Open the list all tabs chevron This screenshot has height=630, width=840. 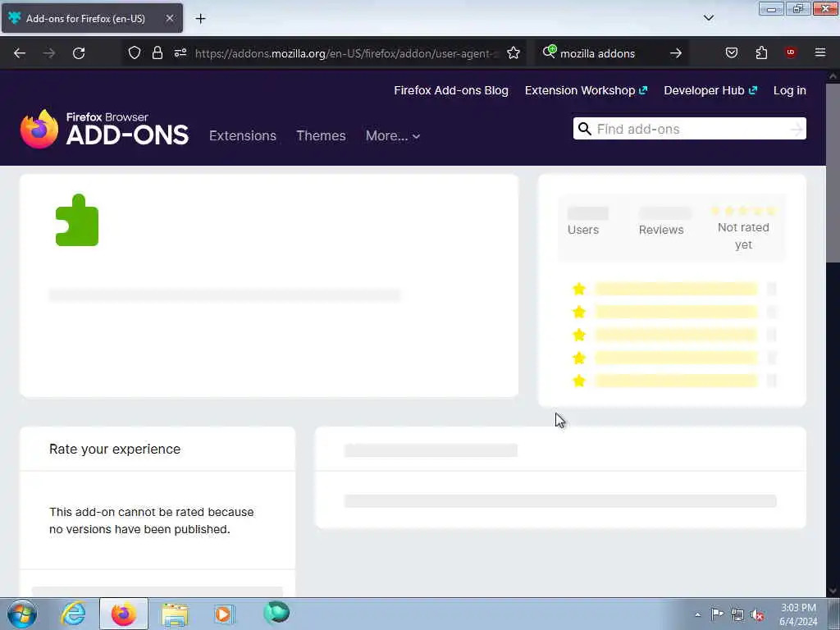(x=709, y=18)
